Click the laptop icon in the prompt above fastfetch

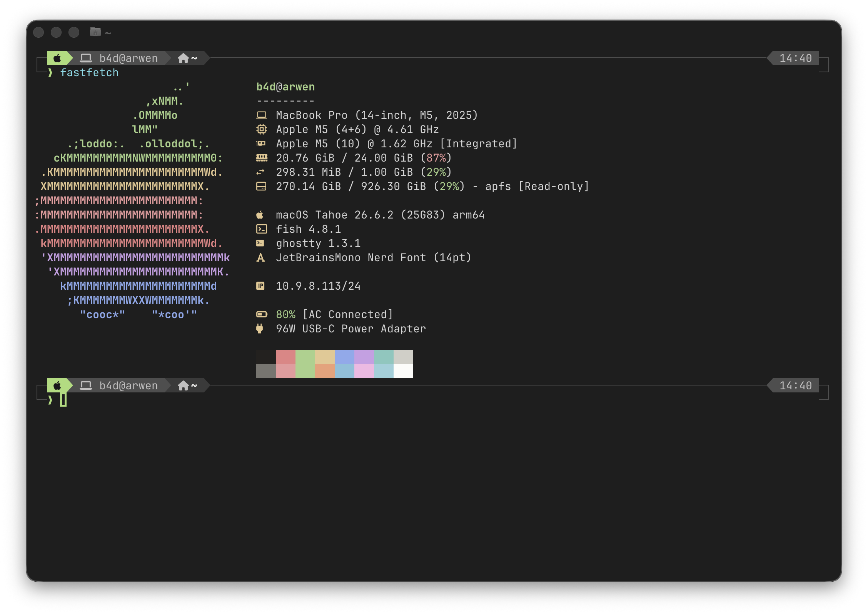[x=86, y=58]
